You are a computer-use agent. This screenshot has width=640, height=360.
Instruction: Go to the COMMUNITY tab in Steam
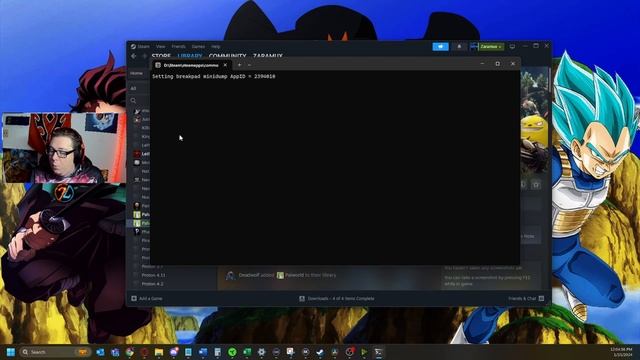point(227,56)
